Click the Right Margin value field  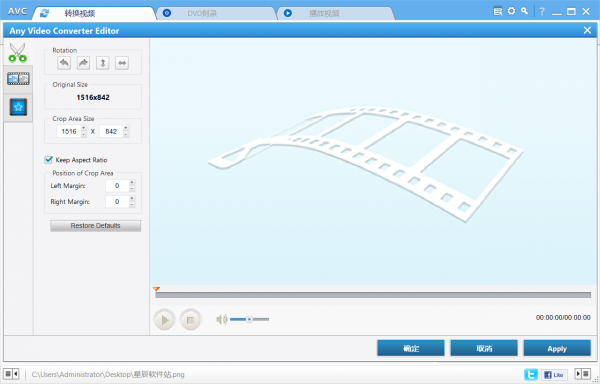click(117, 202)
